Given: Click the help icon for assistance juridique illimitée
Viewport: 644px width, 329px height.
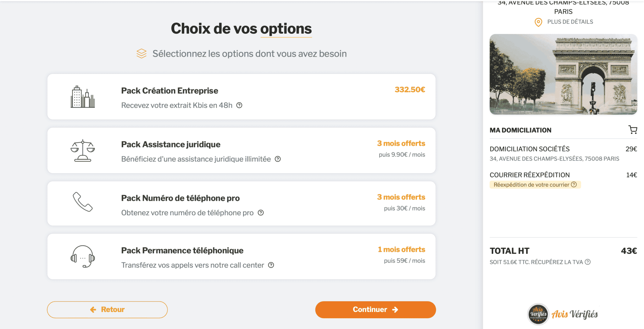Looking at the screenshot, I should click(278, 159).
